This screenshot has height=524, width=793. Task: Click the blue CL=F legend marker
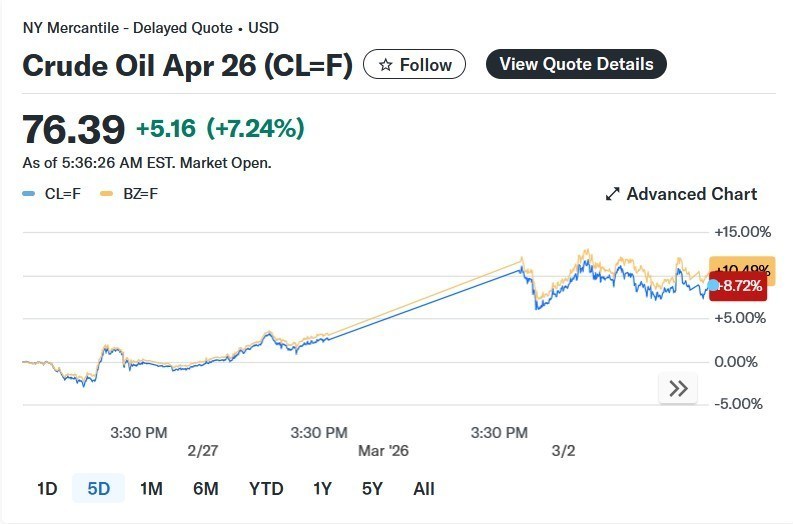[28, 194]
